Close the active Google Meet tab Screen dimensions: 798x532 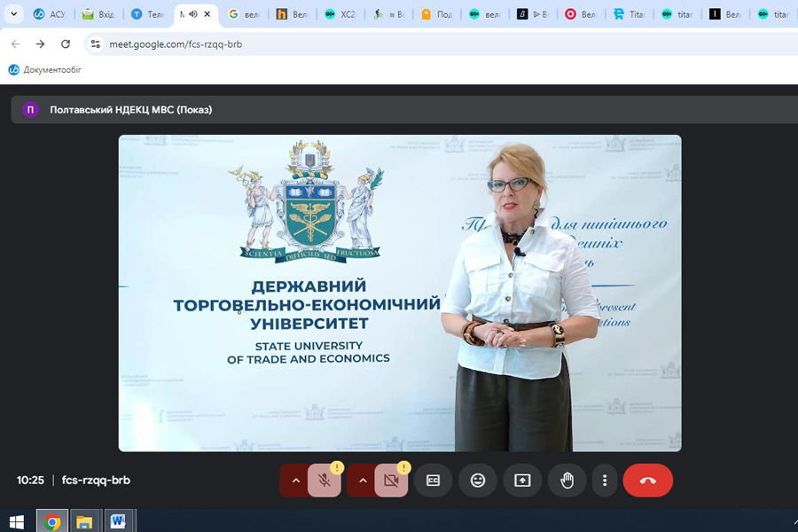point(207,14)
